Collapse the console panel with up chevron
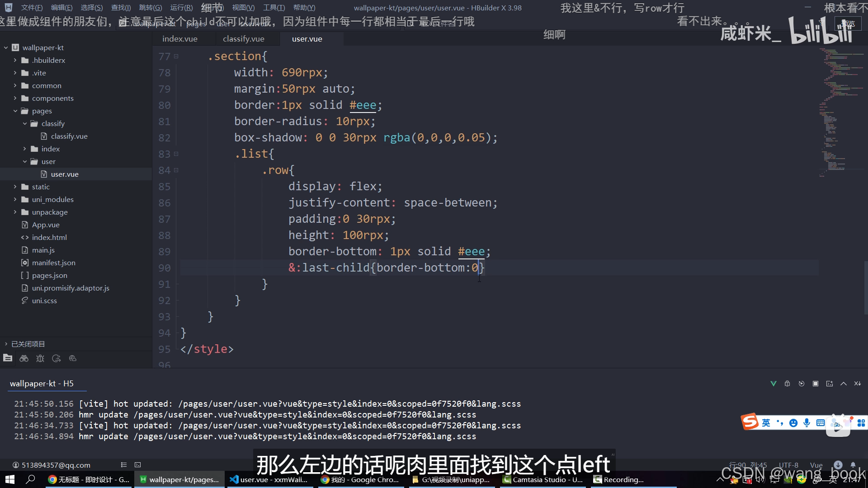The image size is (868, 488). 844,384
